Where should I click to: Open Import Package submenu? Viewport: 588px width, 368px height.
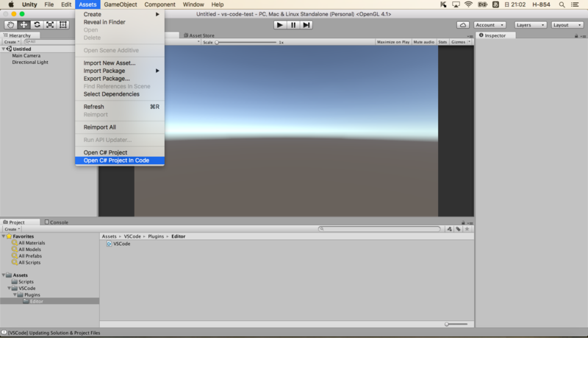(x=120, y=71)
